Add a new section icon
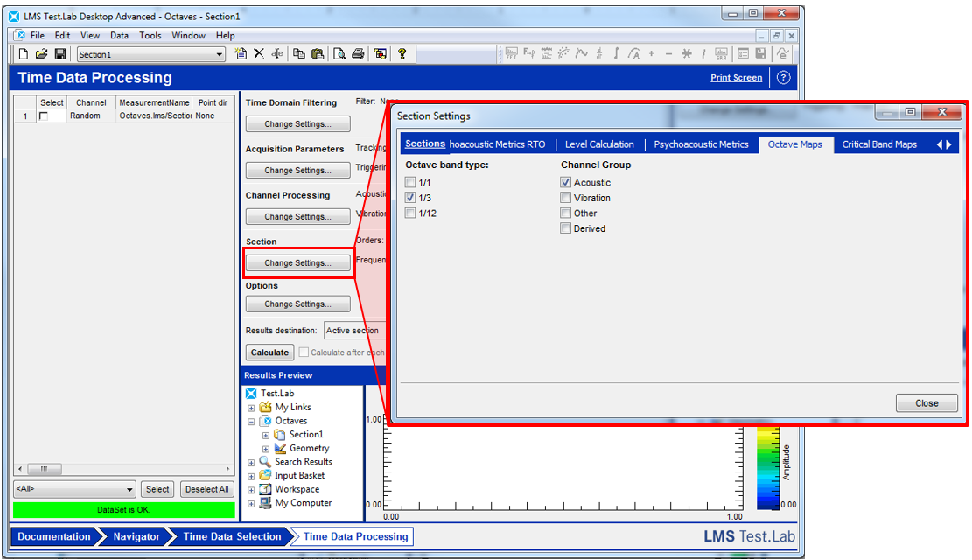 pyautogui.click(x=241, y=54)
